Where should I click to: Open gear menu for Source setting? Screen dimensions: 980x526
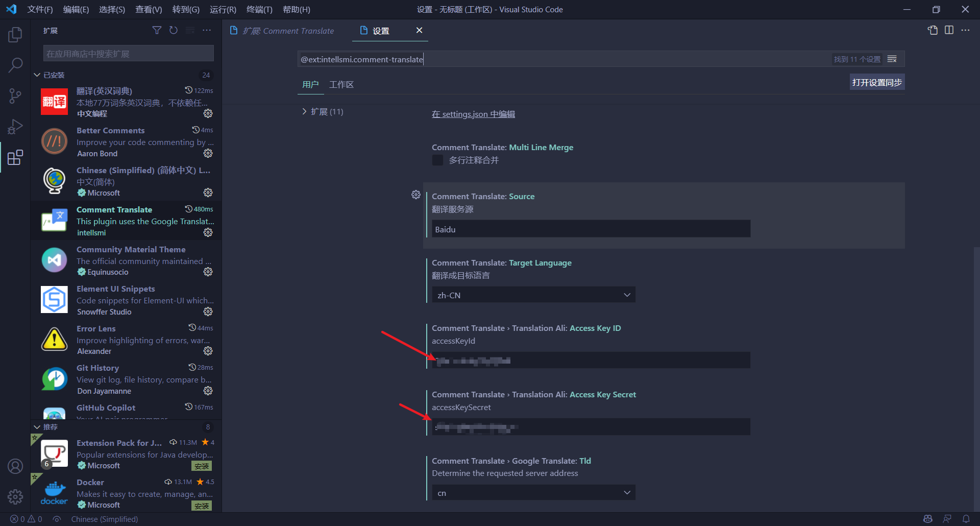(416, 195)
